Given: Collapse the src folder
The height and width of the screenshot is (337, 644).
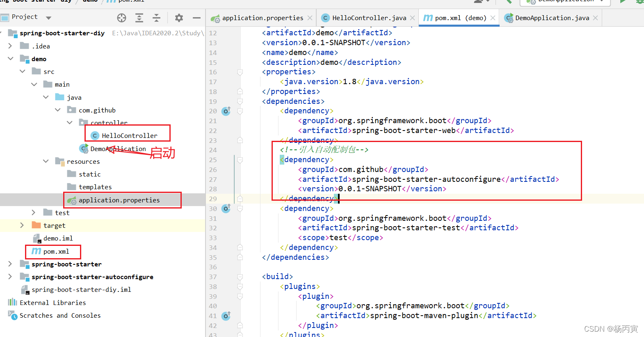Looking at the screenshot, I should 22,71.
